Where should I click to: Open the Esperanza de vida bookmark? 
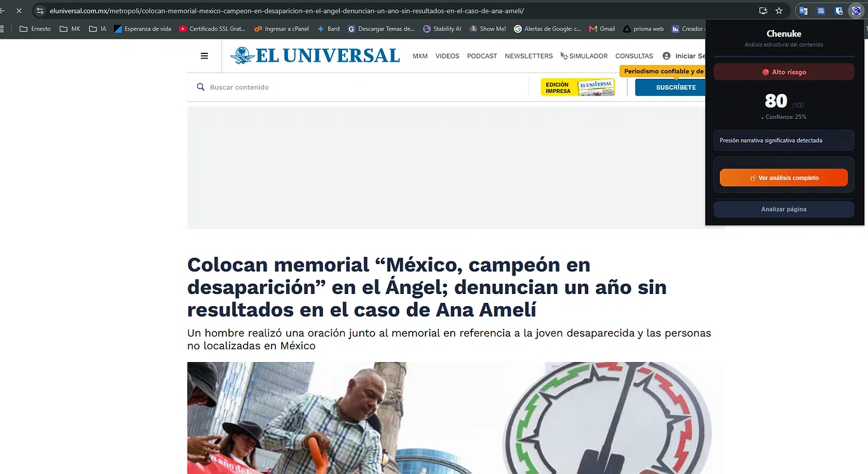pyautogui.click(x=142, y=29)
